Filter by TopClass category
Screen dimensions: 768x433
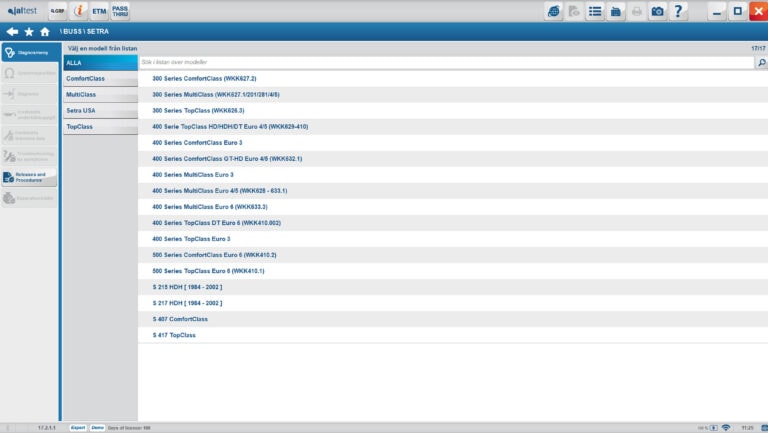tap(100, 127)
